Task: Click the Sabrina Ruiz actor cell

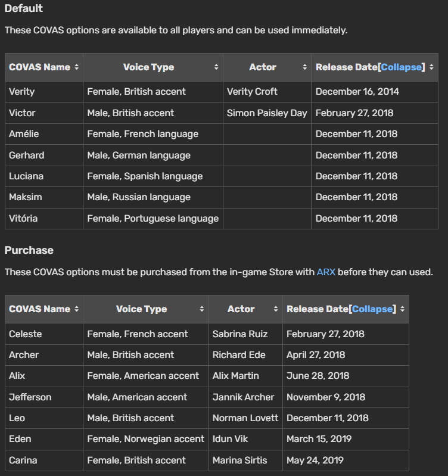Action: pyautogui.click(x=245, y=334)
